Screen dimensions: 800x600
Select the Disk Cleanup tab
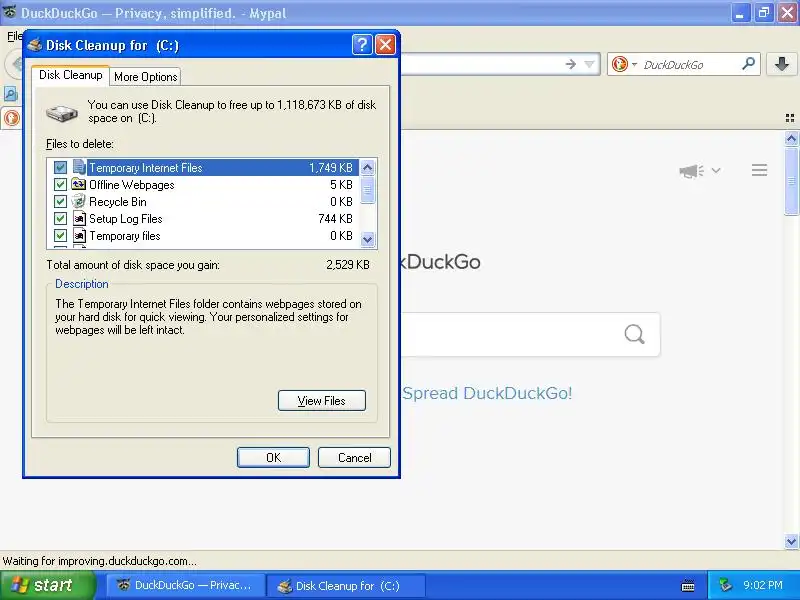pos(70,75)
